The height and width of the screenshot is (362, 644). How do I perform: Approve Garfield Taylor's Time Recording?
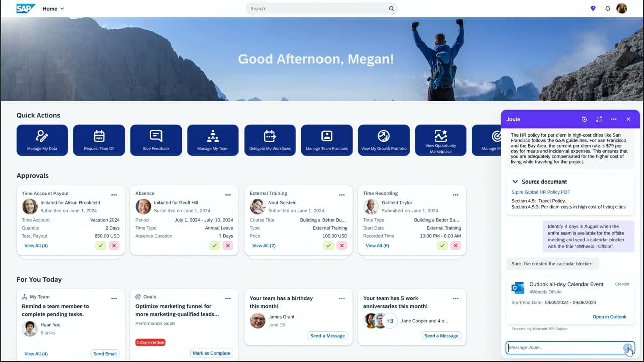pos(442,246)
